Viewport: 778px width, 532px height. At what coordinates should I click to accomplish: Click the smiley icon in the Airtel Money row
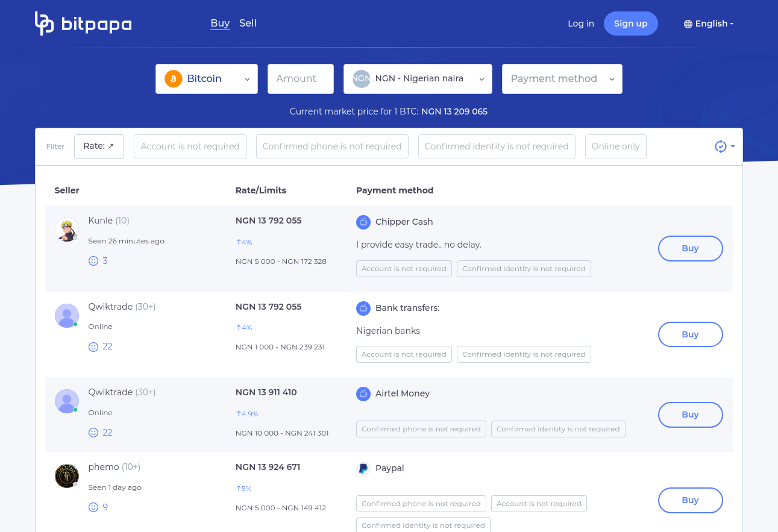click(93, 433)
